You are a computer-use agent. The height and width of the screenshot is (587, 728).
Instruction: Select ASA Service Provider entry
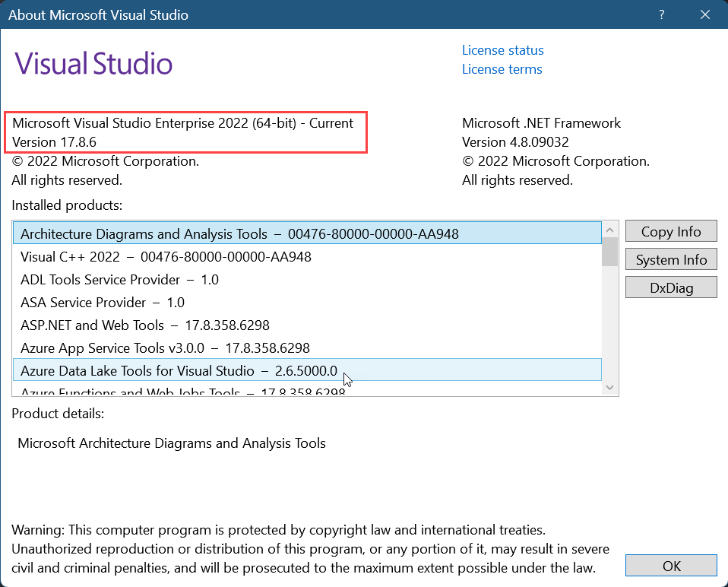point(307,302)
